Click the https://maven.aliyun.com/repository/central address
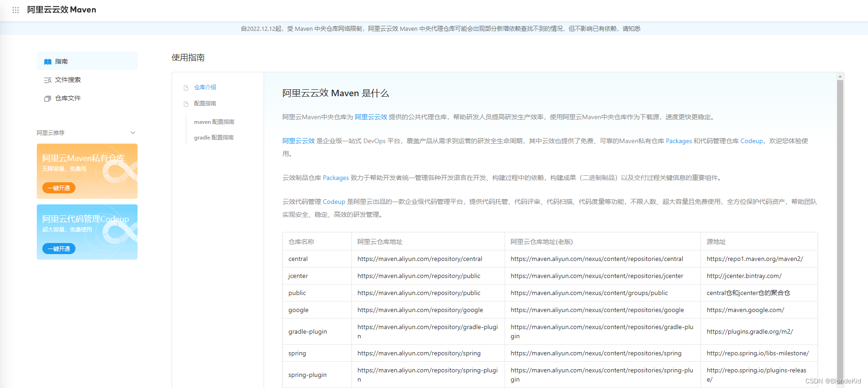The height and width of the screenshot is (388, 868). (x=420, y=259)
